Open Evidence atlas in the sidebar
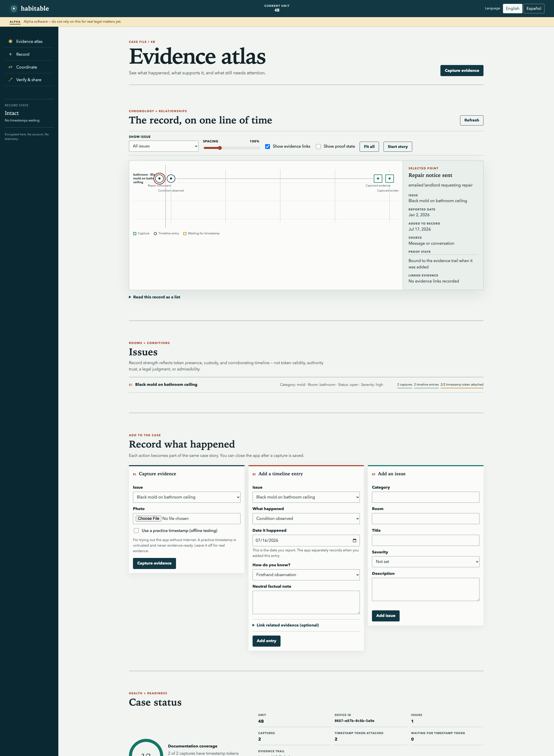 pyautogui.click(x=29, y=41)
